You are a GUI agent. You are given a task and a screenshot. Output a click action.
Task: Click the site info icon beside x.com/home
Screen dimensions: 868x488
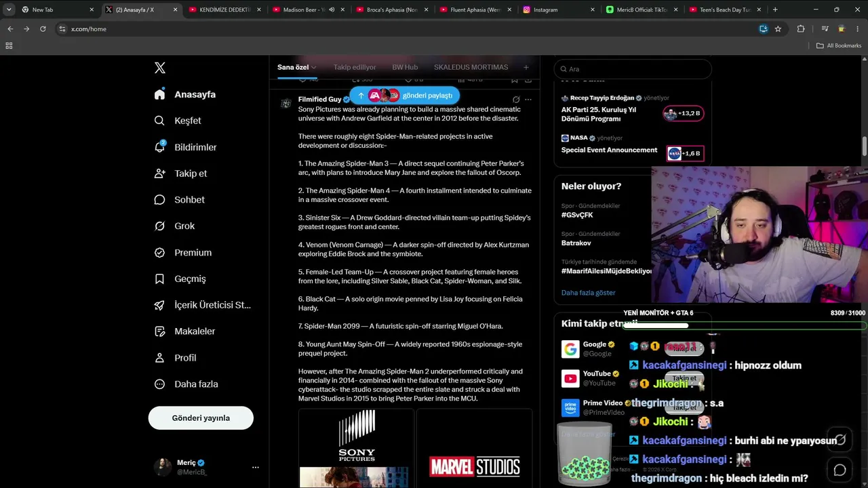[x=62, y=29]
